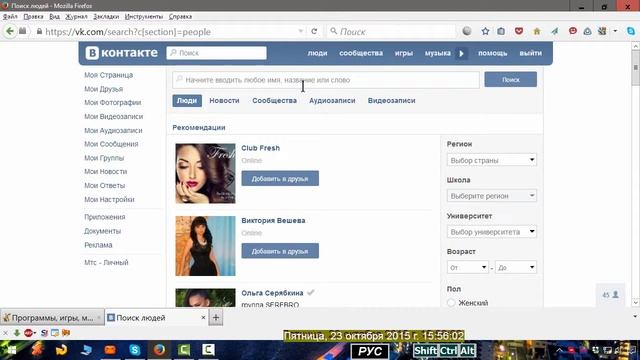This screenshot has width=640, height=360.
Task: Open the green Camtasia taskbar icon
Action: (184, 350)
